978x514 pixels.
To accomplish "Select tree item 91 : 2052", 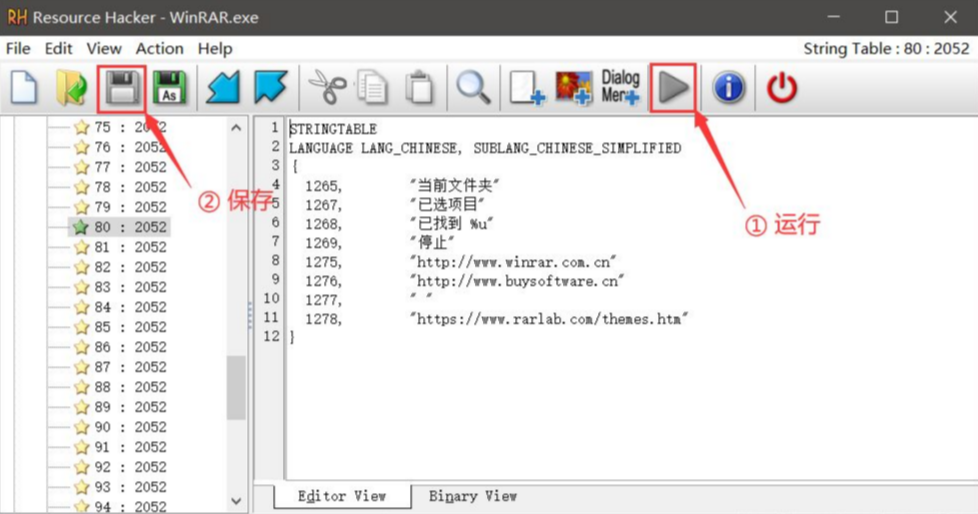I will (x=120, y=447).
